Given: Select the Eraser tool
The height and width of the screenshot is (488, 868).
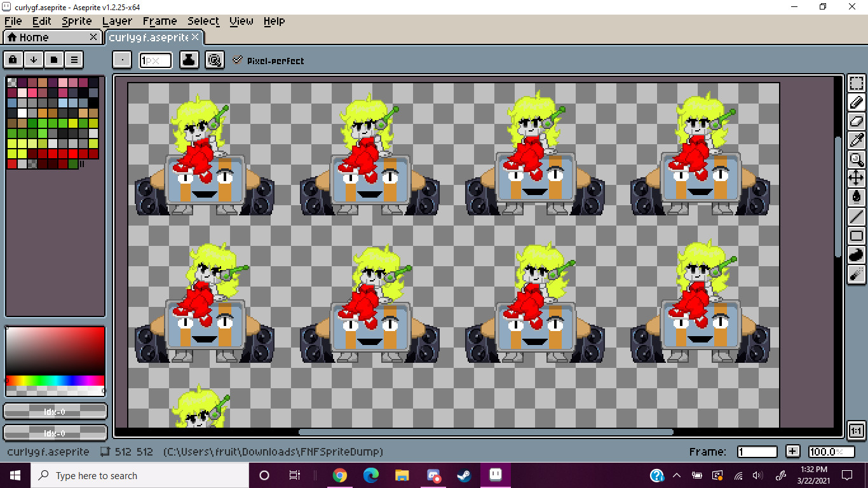Looking at the screenshot, I should (x=857, y=121).
